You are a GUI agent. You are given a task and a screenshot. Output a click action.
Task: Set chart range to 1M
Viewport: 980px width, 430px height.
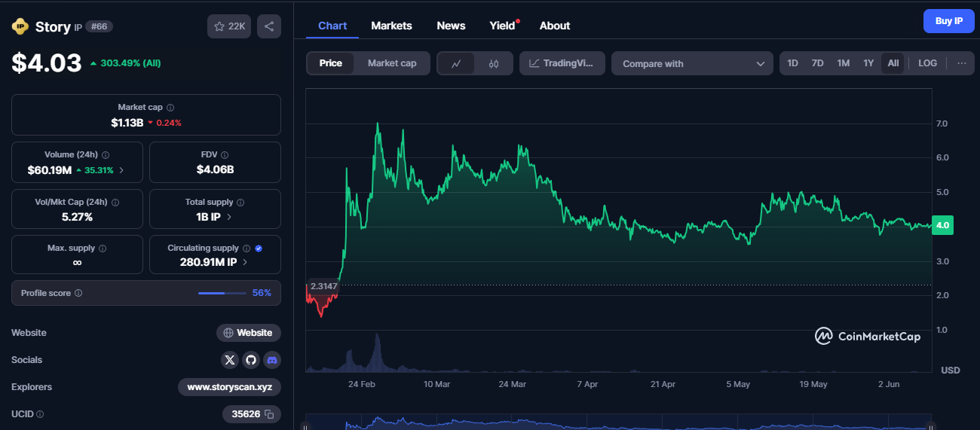click(843, 63)
